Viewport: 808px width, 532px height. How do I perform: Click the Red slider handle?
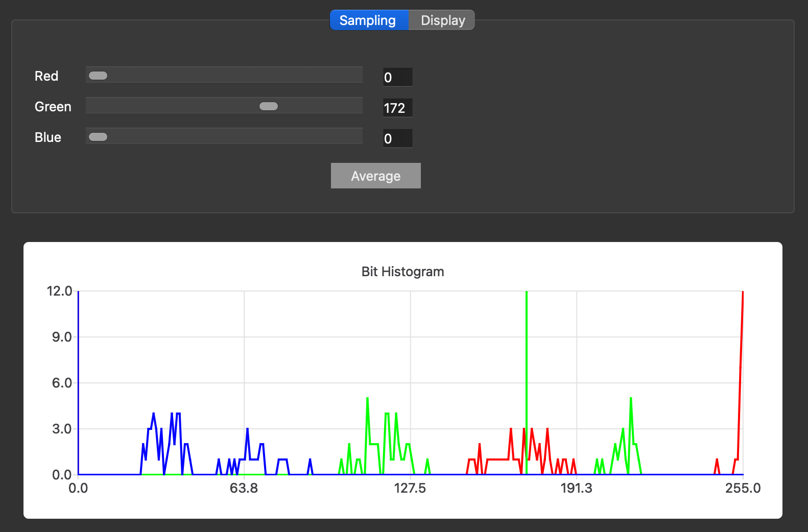(98, 76)
